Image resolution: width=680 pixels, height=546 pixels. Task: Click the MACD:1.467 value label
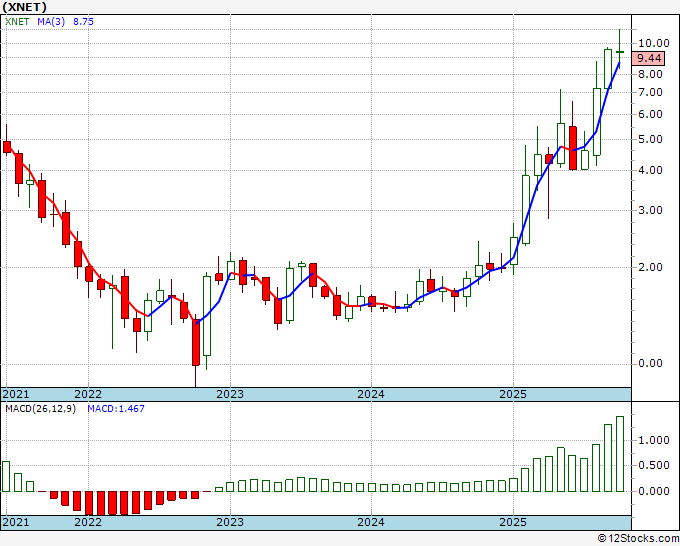116,409
